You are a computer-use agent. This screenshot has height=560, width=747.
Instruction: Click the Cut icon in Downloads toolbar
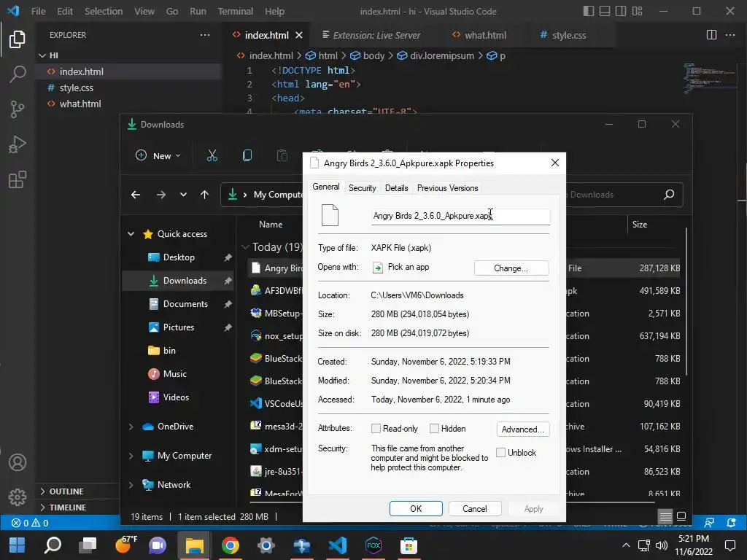[x=212, y=156]
